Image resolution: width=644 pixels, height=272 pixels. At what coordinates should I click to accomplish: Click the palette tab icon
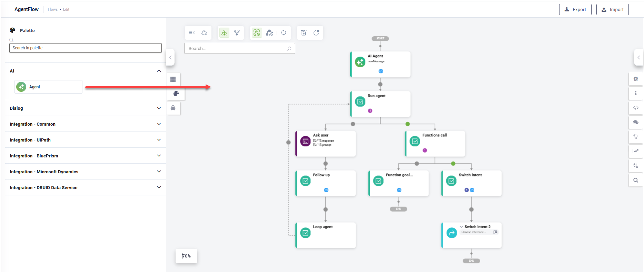tap(176, 94)
